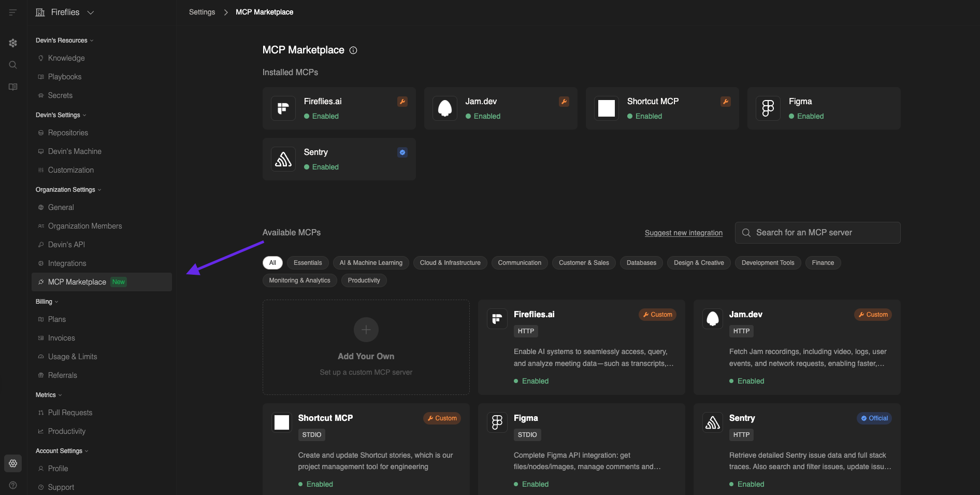Image resolution: width=980 pixels, height=495 pixels.
Task: Focus the Search for an MCP server field
Action: 818,233
